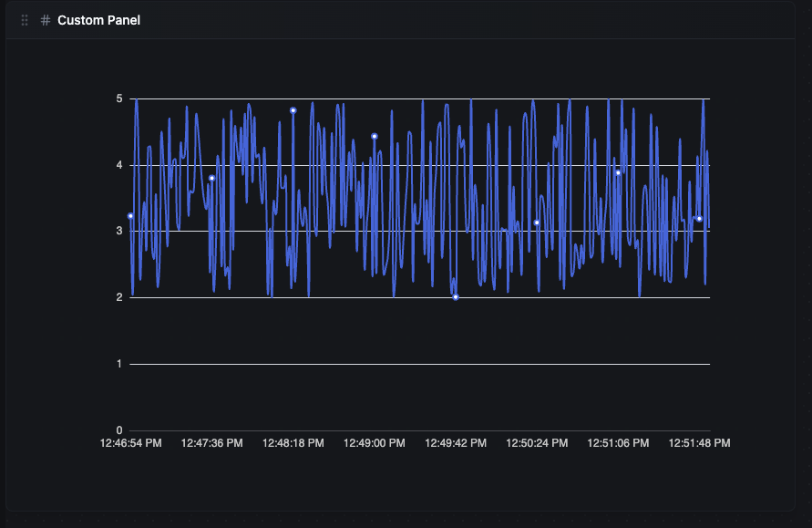Click the lowest data point marker at value 2
This screenshot has width=812, height=528.
pyautogui.click(x=456, y=296)
